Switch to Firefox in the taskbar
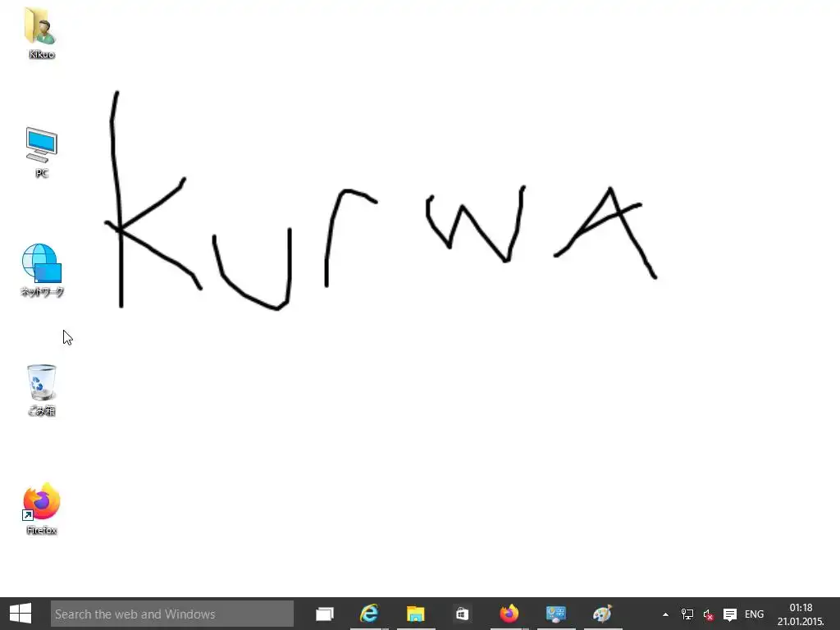 pos(509,614)
